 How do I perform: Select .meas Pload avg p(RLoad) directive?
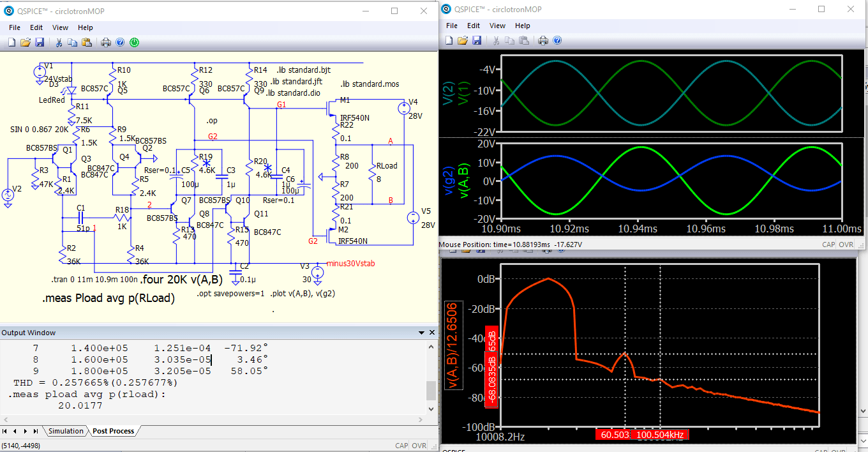108,298
